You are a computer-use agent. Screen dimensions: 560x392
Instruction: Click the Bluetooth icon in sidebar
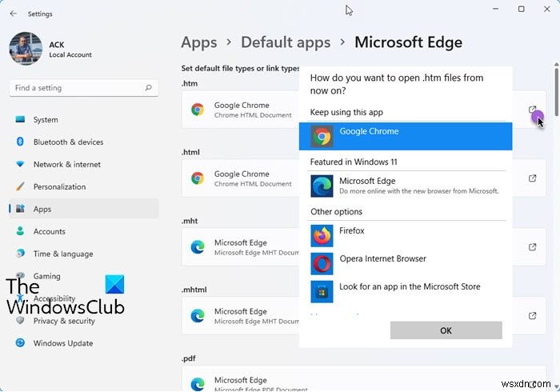[x=20, y=142]
